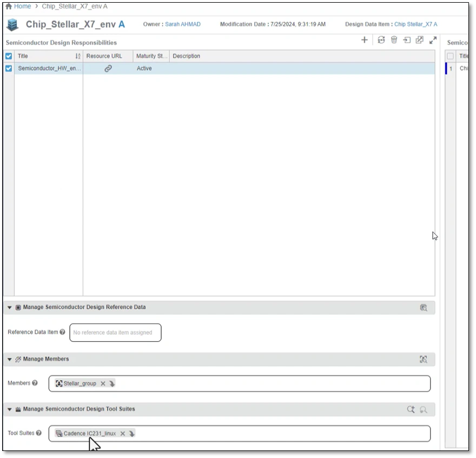Click the Cadence IC231_linux arrow navigate icon

coord(132,434)
